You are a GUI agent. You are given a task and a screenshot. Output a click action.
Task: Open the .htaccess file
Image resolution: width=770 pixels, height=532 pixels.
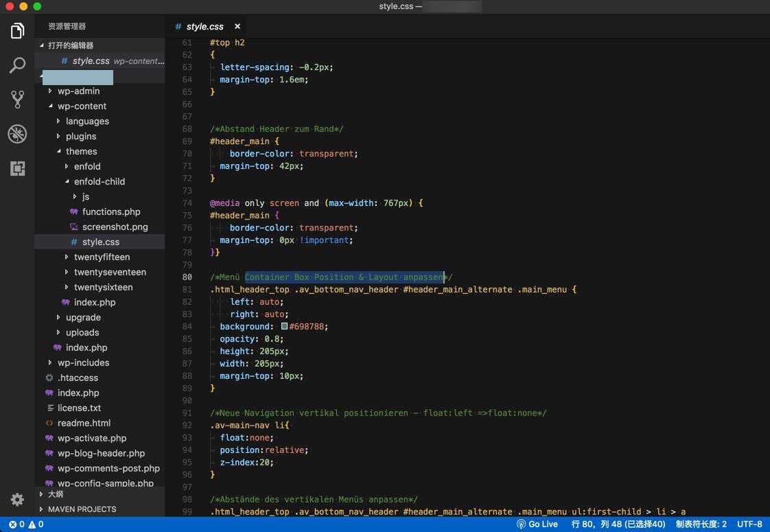click(78, 378)
